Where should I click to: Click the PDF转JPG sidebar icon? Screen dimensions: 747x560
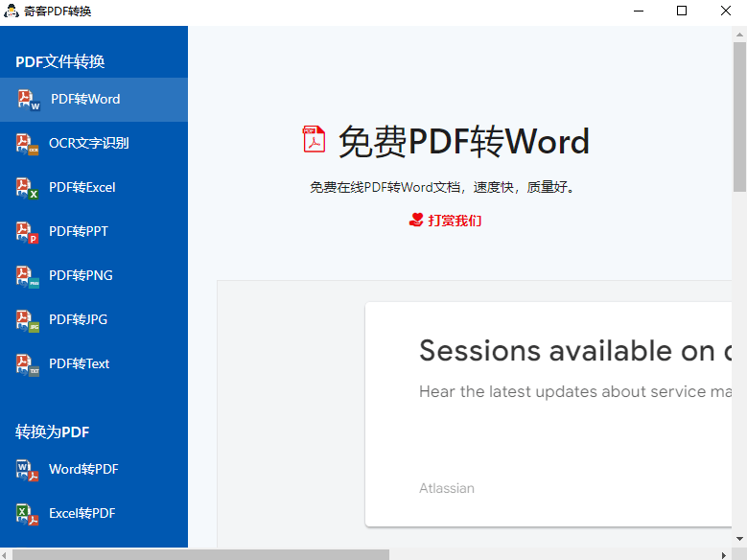[x=27, y=320]
